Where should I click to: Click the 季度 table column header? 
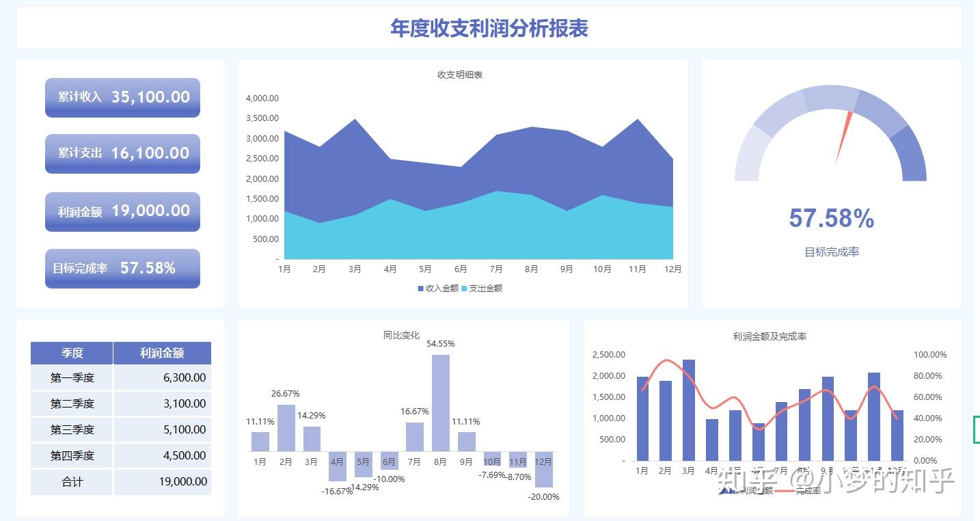[x=72, y=353]
